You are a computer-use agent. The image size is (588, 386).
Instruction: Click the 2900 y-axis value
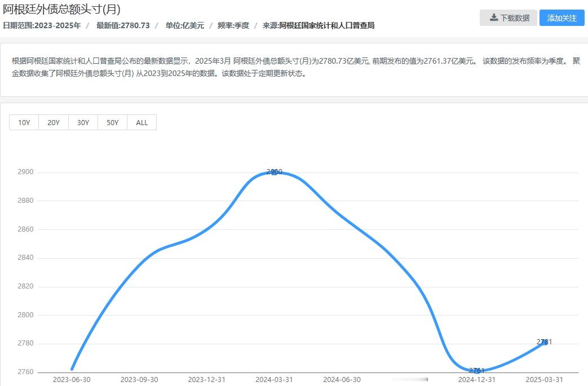click(25, 172)
